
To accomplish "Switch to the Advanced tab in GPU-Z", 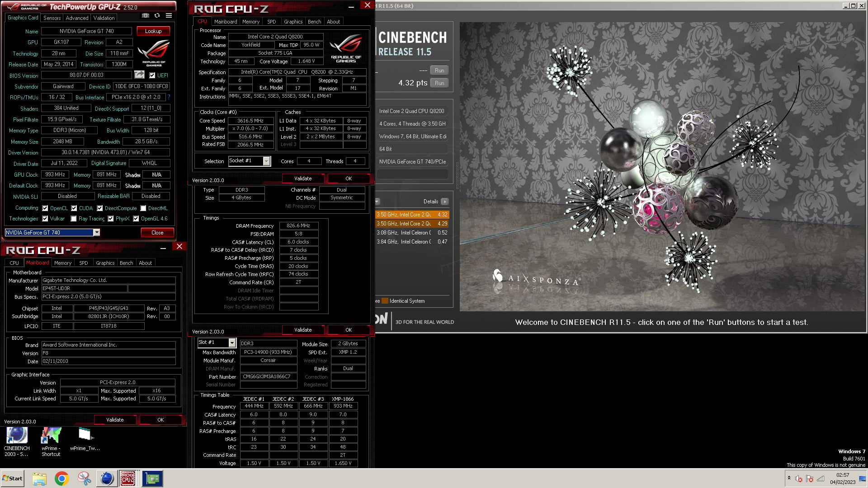I will tap(77, 18).
